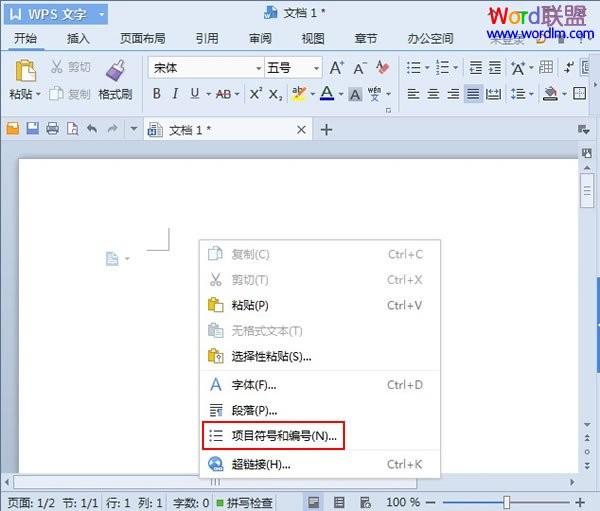
Task: Click the superscript X² icon
Action: click(x=255, y=94)
